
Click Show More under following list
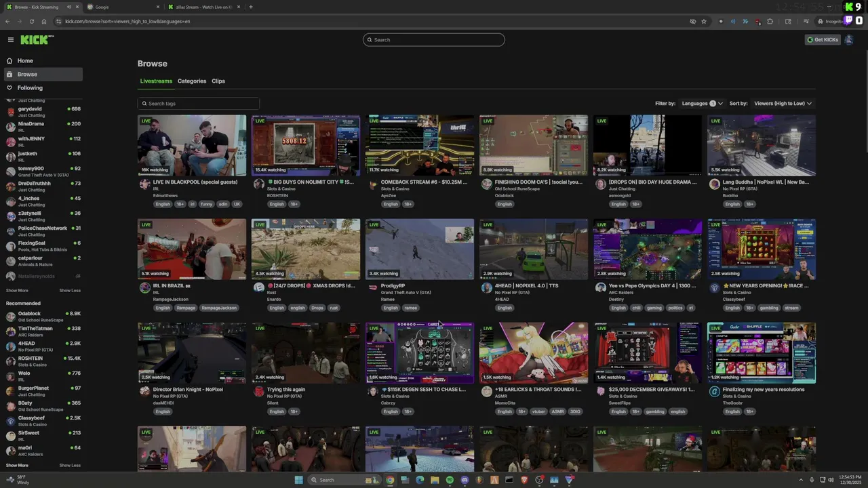click(x=17, y=291)
